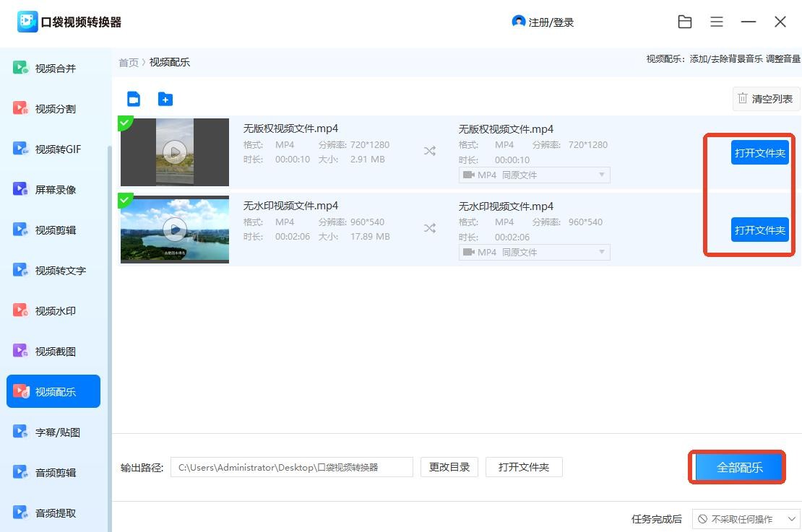This screenshot has height=532, width=802.
Task: Click the 清空列表 trash button
Action: pyautogui.click(x=766, y=99)
